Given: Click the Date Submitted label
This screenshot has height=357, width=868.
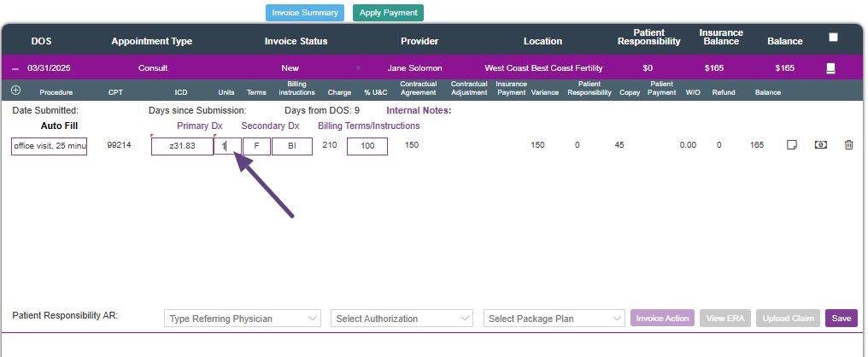Looking at the screenshot, I should 45,110.
